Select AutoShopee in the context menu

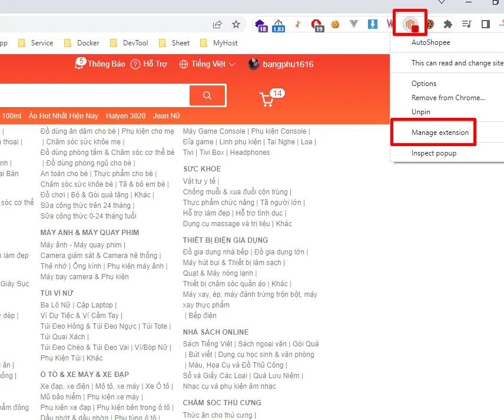(431, 42)
